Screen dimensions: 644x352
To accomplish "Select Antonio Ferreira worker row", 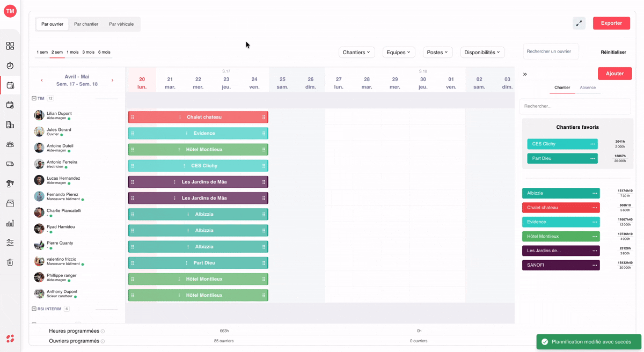I will [x=78, y=164].
